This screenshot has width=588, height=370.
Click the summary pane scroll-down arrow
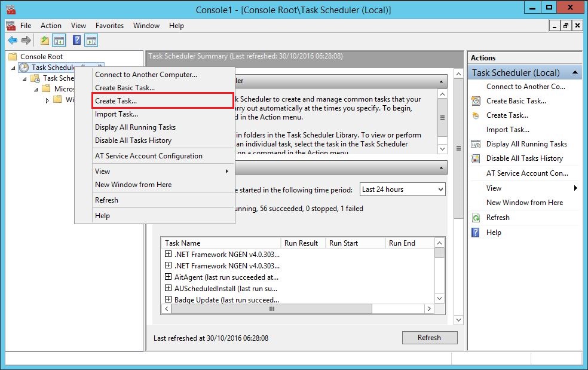[458, 320]
